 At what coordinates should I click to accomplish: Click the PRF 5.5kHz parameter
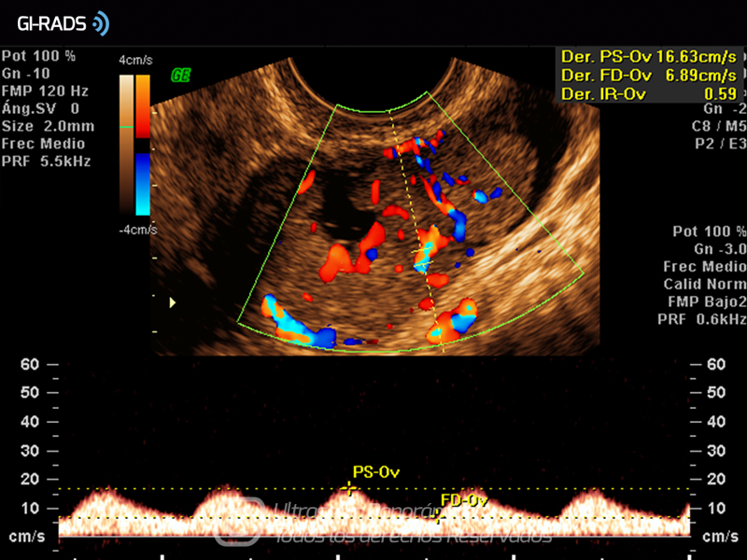[46, 161]
